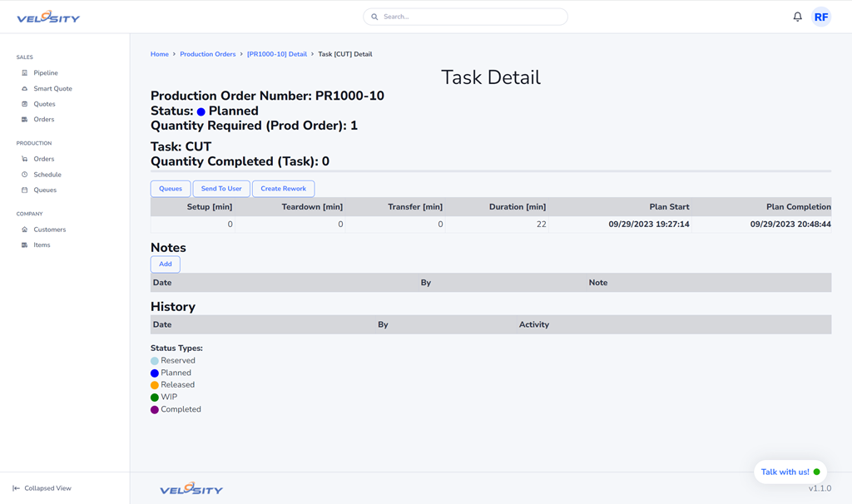Collapse the sidebar with Collapsed View

point(42,488)
